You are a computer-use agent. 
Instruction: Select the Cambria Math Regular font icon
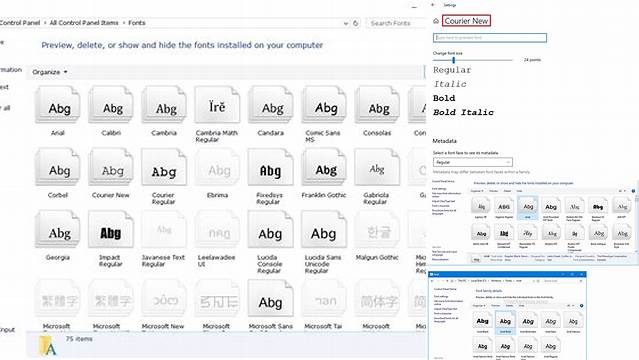[217, 105]
